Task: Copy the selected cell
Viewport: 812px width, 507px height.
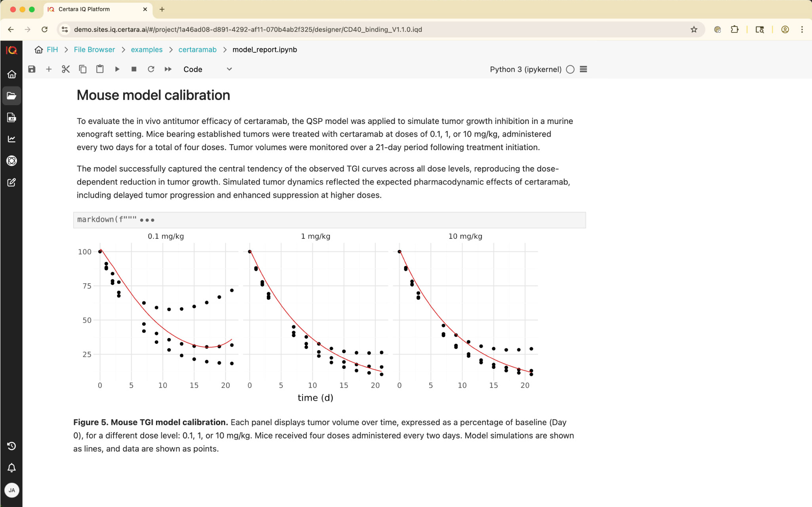Action: [x=83, y=69]
